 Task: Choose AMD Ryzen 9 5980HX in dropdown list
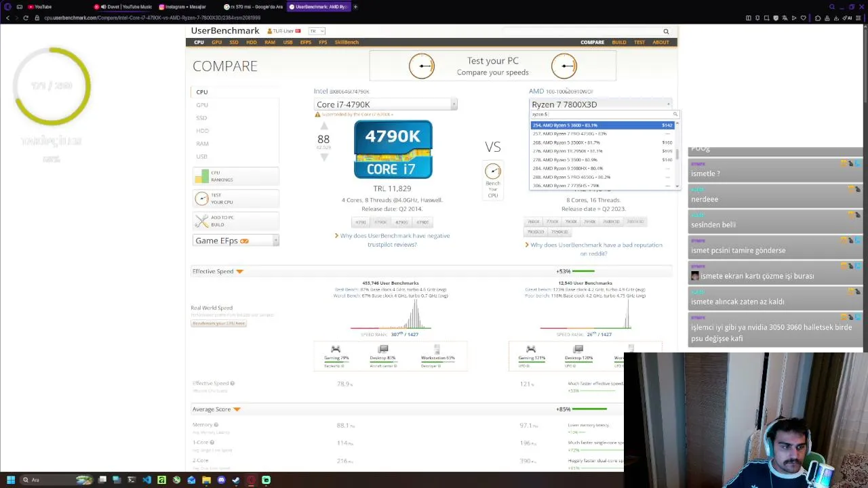(602, 168)
